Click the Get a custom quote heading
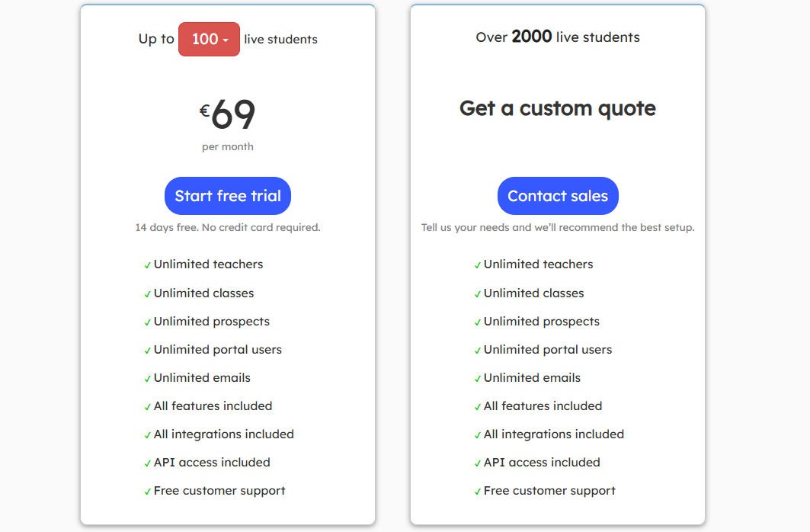 pyautogui.click(x=557, y=108)
